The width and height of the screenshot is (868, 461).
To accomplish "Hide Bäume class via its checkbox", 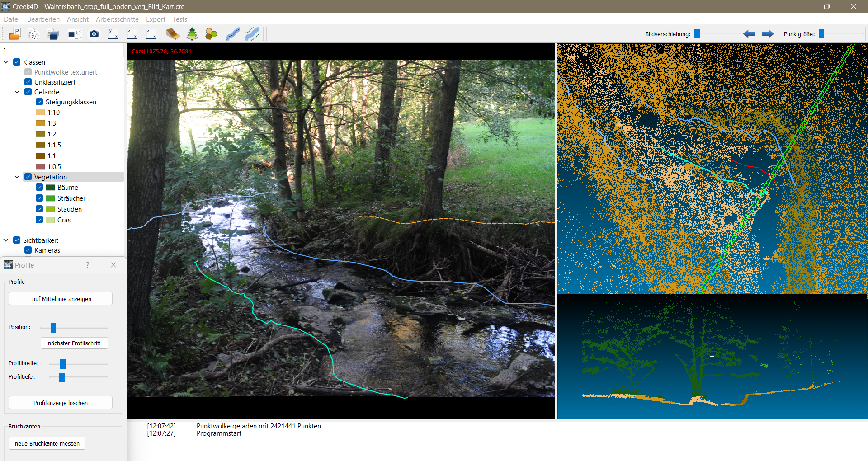I will (39, 187).
